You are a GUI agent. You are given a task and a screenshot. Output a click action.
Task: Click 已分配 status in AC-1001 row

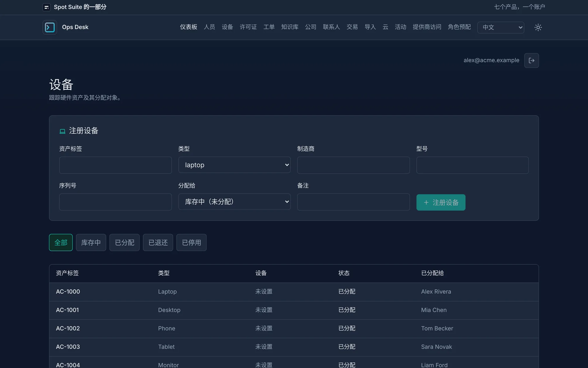pyautogui.click(x=347, y=310)
